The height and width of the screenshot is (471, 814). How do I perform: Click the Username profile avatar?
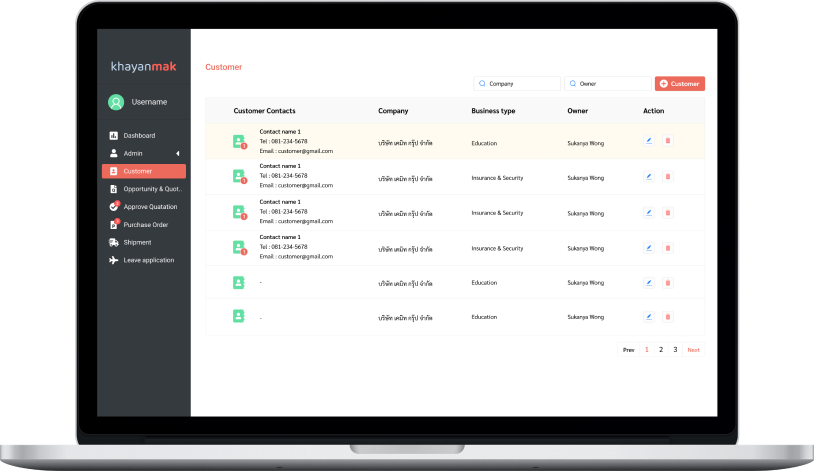coord(116,102)
